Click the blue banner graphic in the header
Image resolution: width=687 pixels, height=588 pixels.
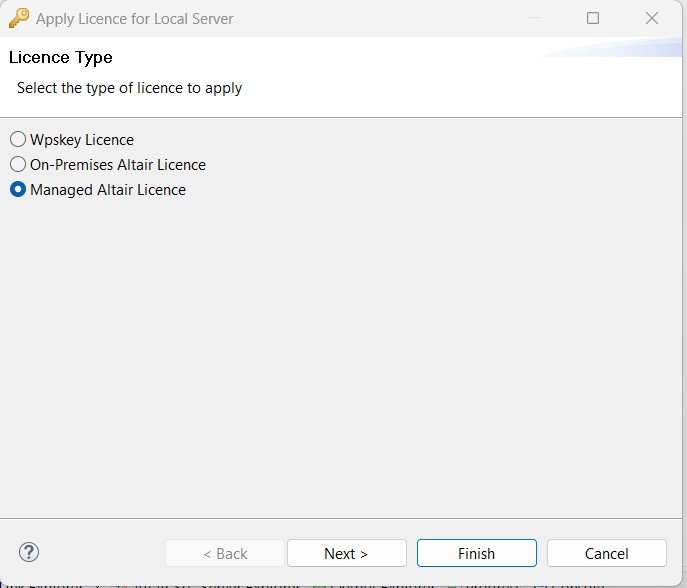click(620, 48)
